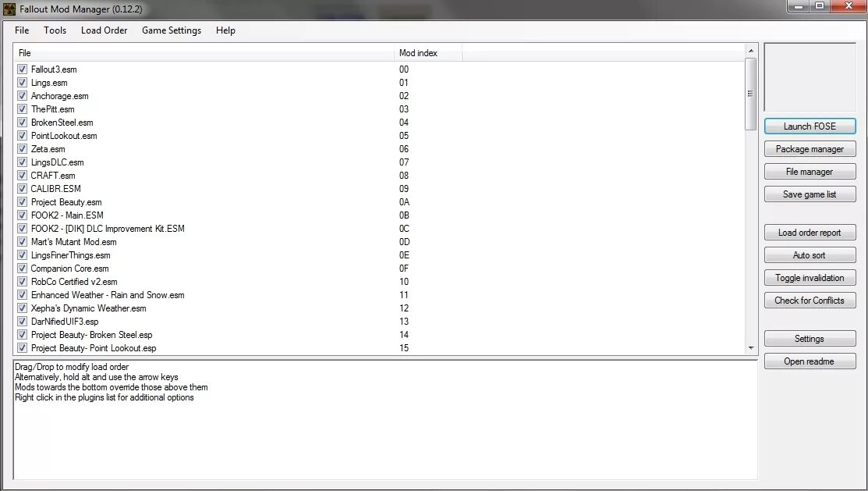
Task: Toggle the BrokenSteel.esm checkbox
Action: [22, 123]
